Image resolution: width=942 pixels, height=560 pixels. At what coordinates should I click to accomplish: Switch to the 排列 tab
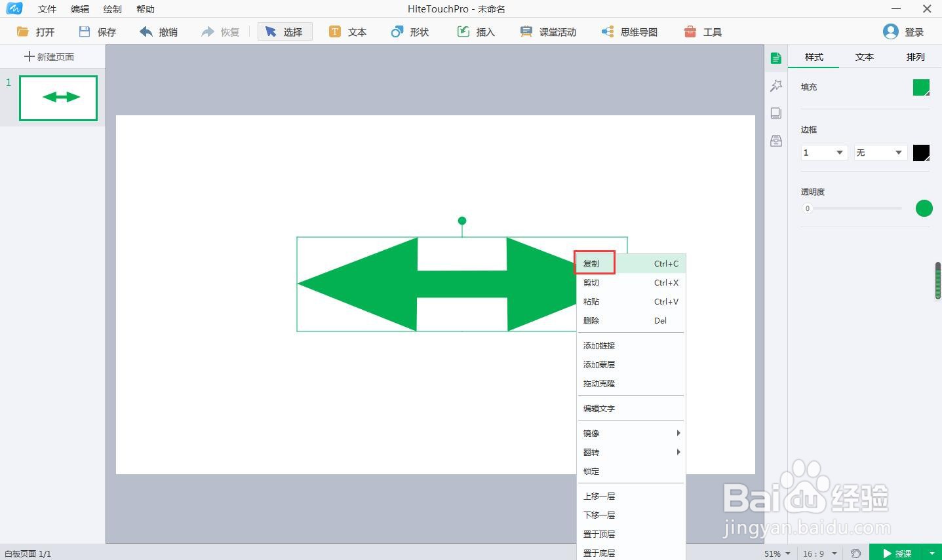click(916, 57)
